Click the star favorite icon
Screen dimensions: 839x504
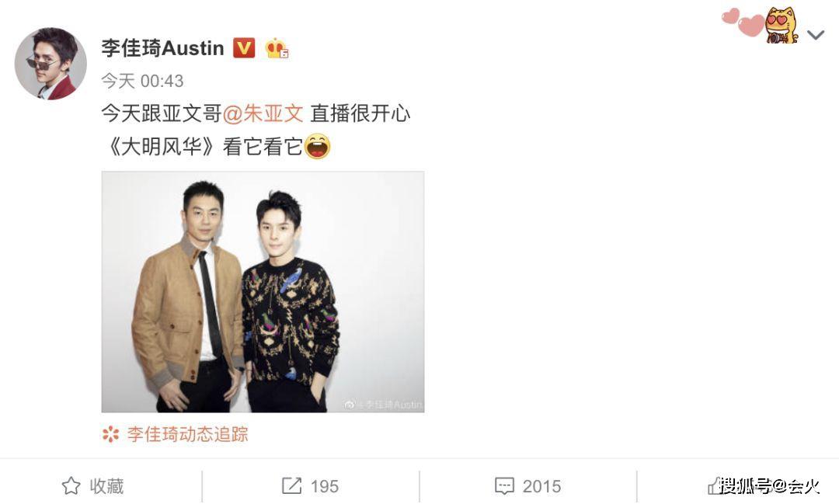tap(71, 486)
